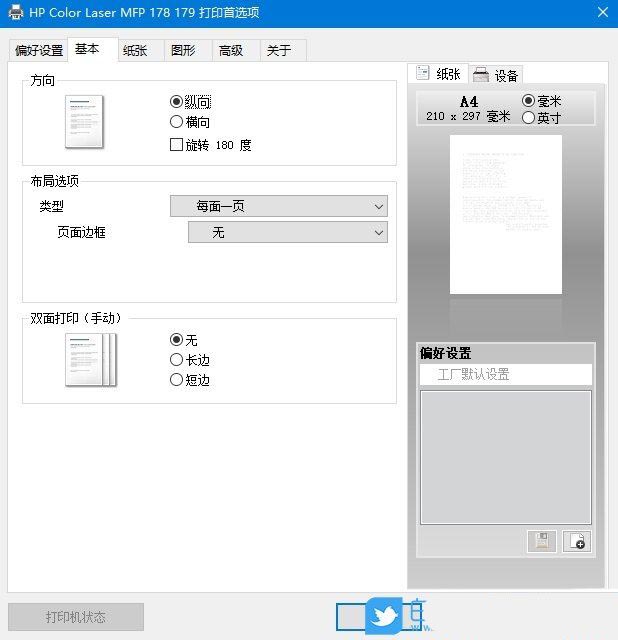Click the save preset floppy disk icon

[541, 541]
